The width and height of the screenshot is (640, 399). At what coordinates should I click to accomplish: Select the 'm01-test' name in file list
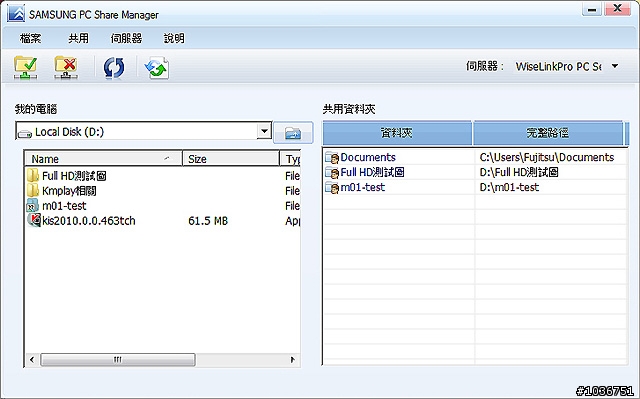click(64, 206)
